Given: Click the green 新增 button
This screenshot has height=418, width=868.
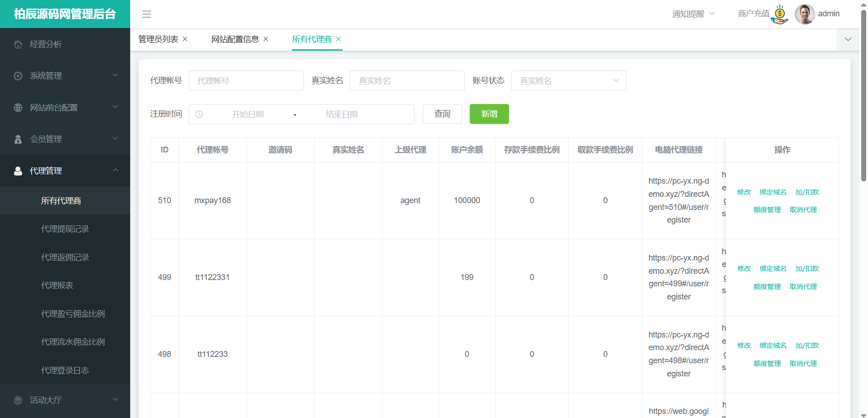Looking at the screenshot, I should [x=489, y=114].
